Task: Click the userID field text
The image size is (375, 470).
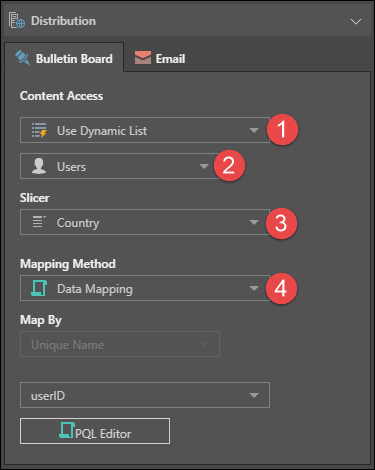Action: [x=48, y=396]
